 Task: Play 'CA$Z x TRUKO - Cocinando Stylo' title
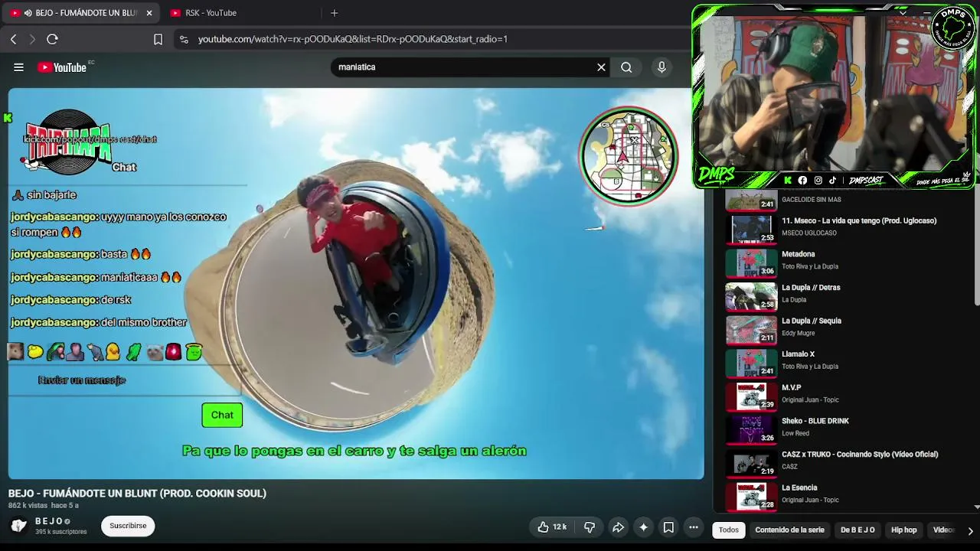(860, 455)
